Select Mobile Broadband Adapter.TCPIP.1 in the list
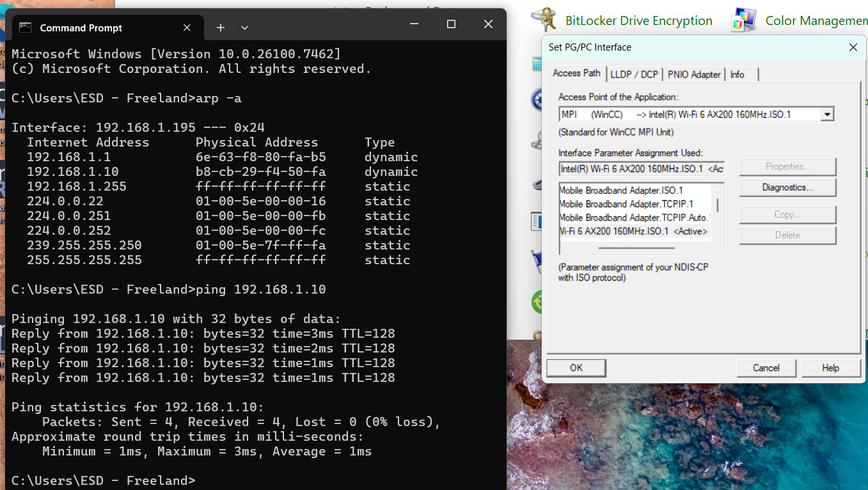Viewport: 868px width, 490px height. (626, 204)
